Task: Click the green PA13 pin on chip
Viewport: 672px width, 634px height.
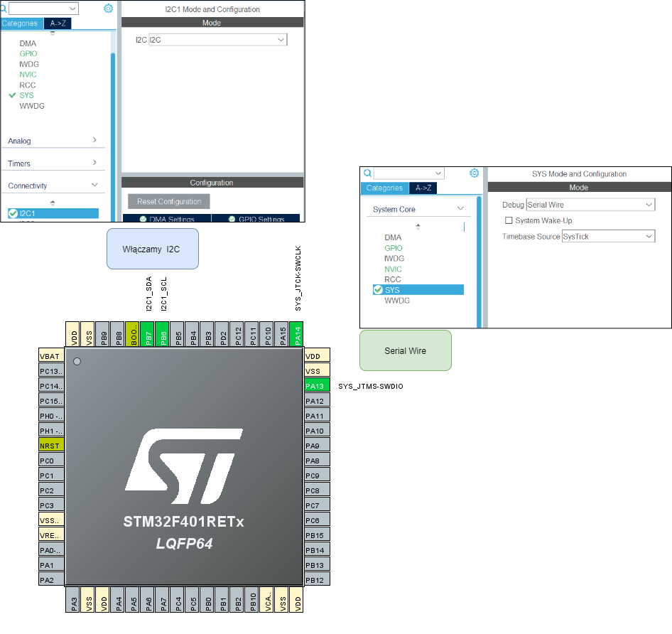Action: 317,386
